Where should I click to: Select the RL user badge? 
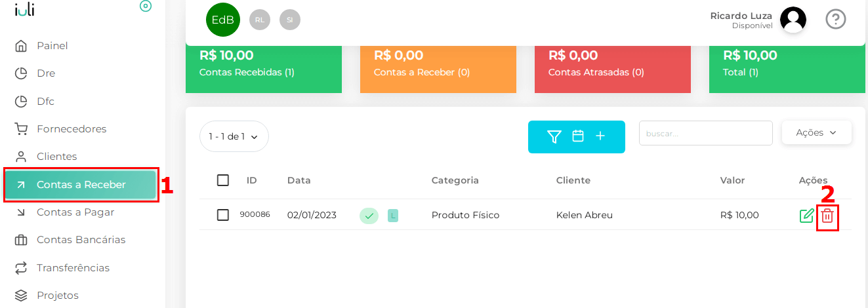[x=260, y=20]
